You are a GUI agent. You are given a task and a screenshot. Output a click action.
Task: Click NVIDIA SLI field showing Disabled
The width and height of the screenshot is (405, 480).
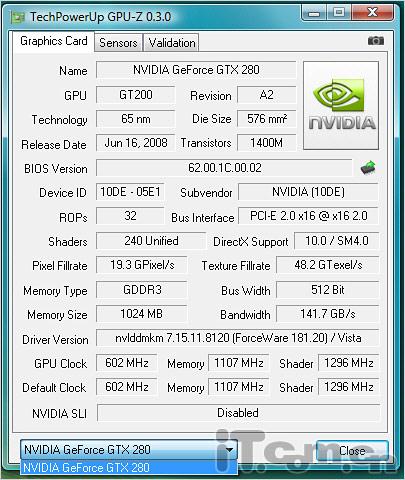point(238,413)
